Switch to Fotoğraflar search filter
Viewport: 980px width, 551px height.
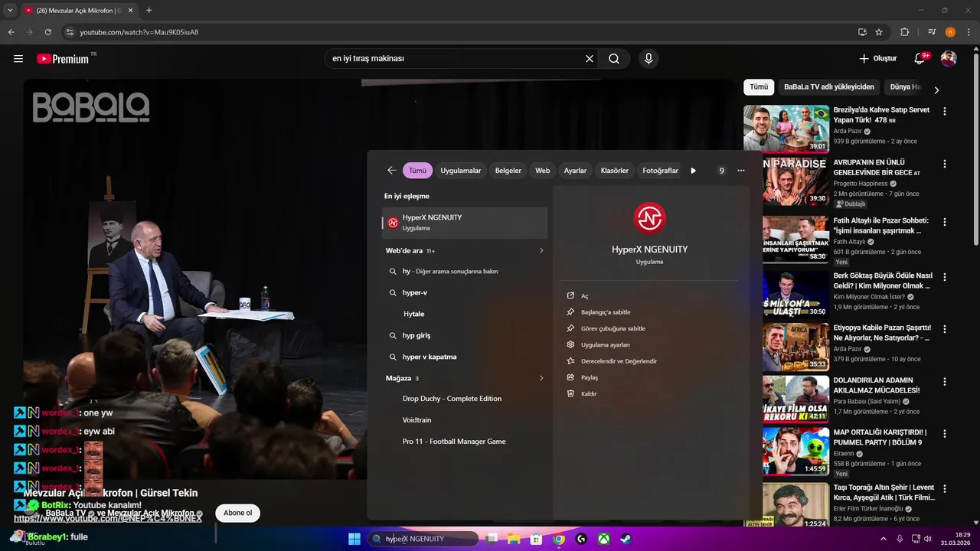[661, 171]
